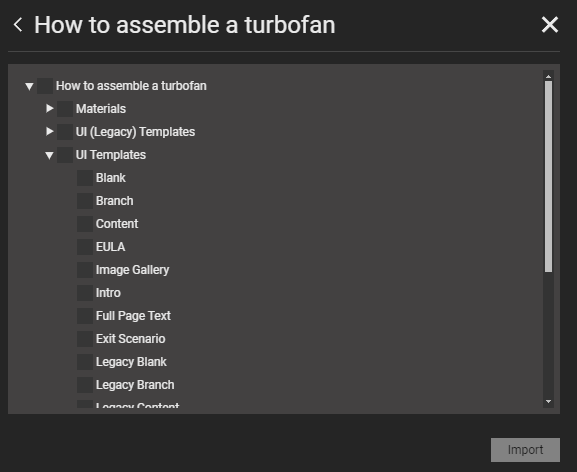Collapse the UI Templates folder

coord(49,155)
